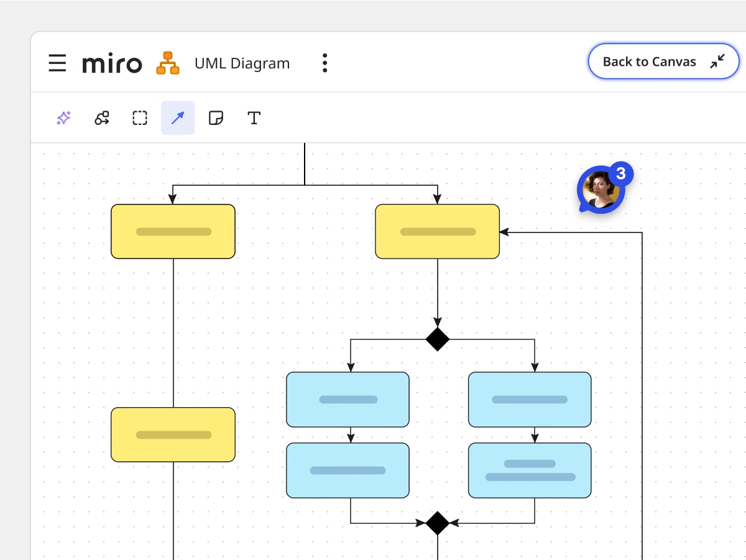The width and height of the screenshot is (746, 560).
Task: Click the UML Diagram board title
Action: [x=242, y=63]
